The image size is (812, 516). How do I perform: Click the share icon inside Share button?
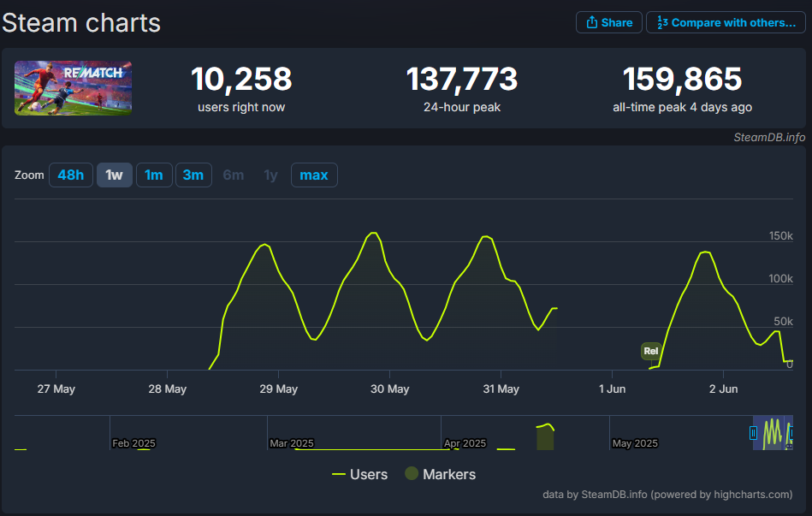591,22
